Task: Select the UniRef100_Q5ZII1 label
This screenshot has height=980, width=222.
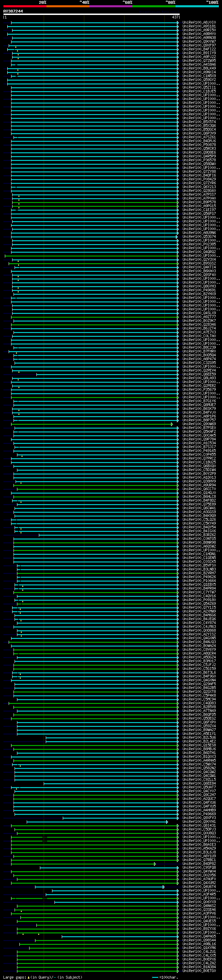Action: pyautogui.click(x=199, y=88)
